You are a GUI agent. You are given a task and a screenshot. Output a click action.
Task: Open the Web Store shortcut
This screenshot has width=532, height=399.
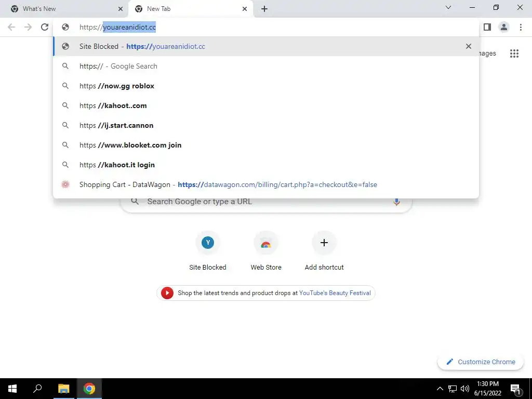266,251
